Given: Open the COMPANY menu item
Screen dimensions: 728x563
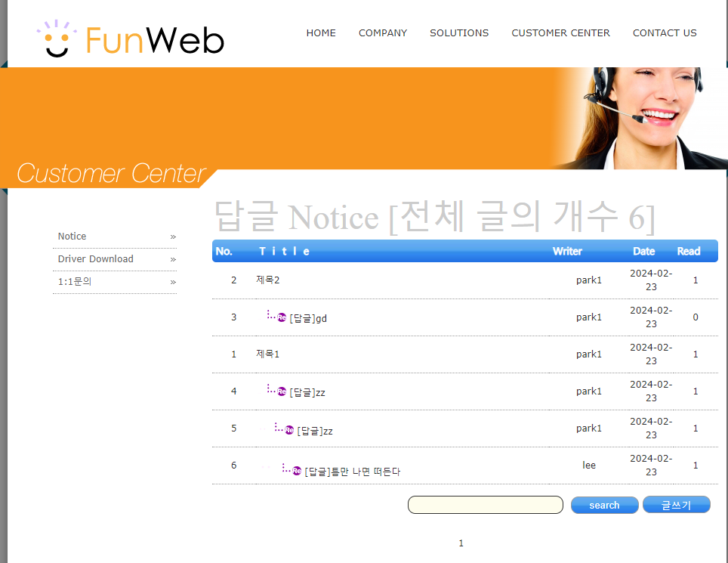Looking at the screenshot, I should tap(383, 33).
